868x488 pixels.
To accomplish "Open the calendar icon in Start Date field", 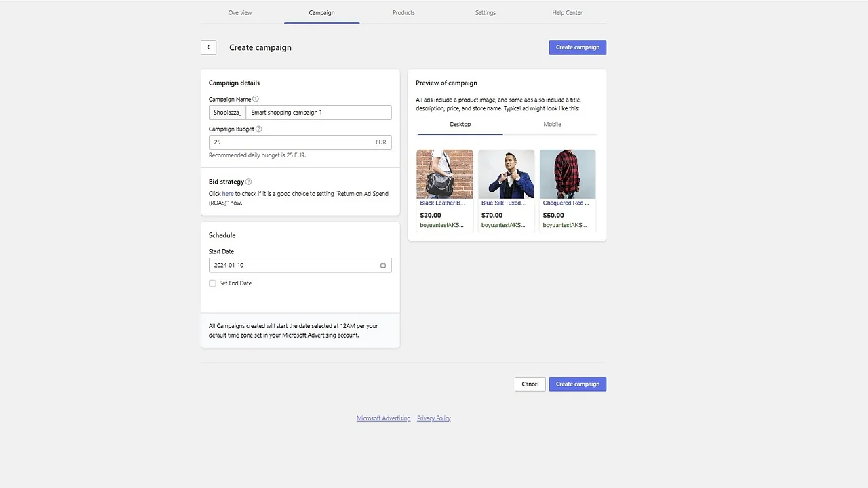I will pos(383,265).
